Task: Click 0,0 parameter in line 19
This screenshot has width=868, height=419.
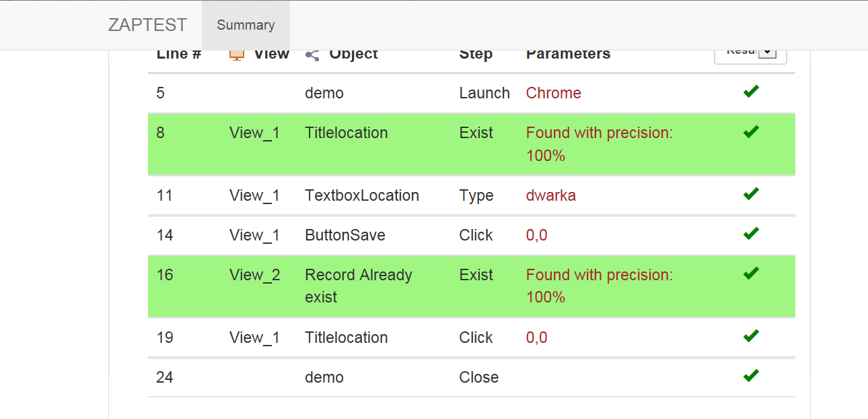Action: [537, 338]
